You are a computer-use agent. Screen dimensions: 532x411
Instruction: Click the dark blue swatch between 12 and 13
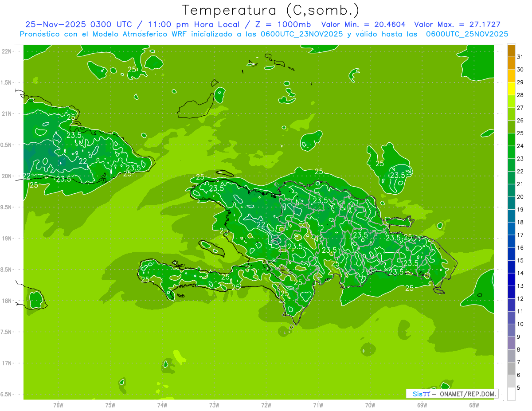(x=511, y=293)
